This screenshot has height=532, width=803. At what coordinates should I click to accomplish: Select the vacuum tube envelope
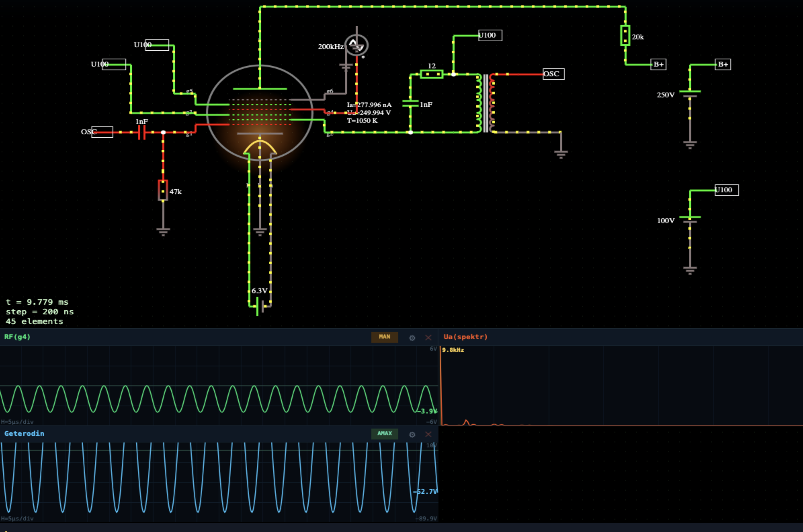[x=260, y=113]
